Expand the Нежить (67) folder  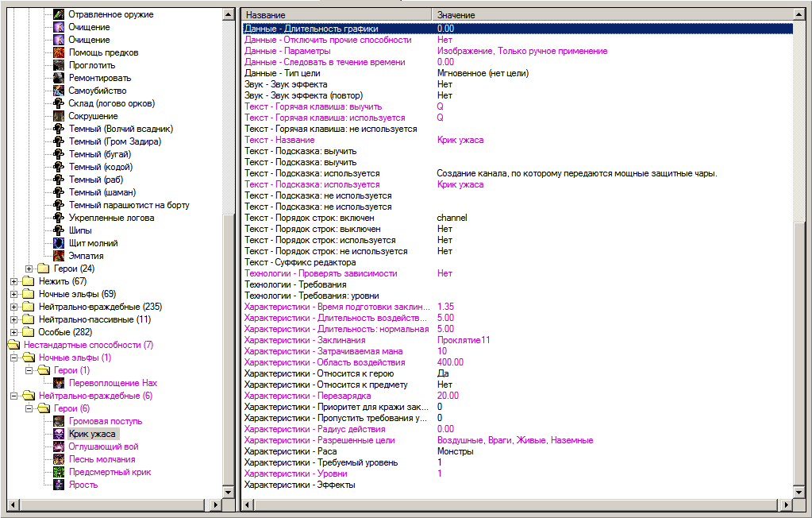(x=13, y=281)
